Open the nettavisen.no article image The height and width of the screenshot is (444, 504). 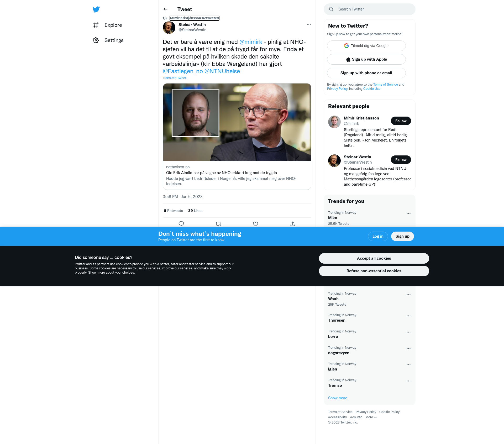(x=237, y=122)
